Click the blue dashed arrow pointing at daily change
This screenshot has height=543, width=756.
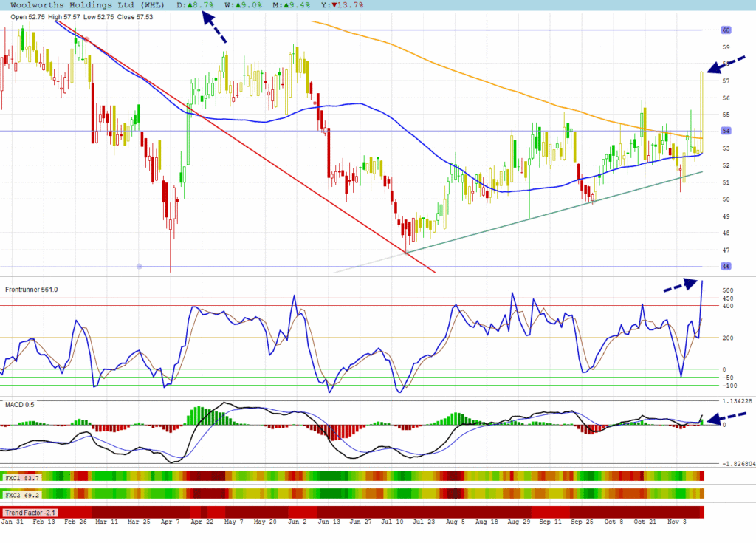coord(214,31)
